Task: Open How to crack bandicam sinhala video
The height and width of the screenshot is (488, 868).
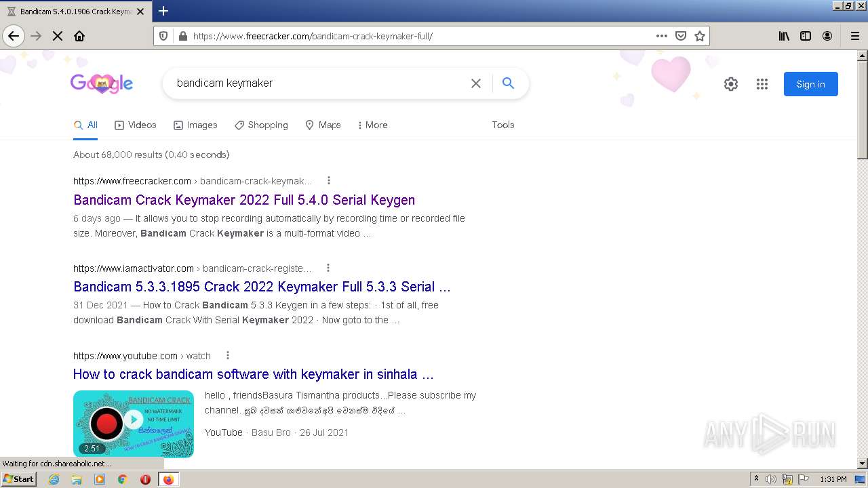Action: tap(253, 374)
